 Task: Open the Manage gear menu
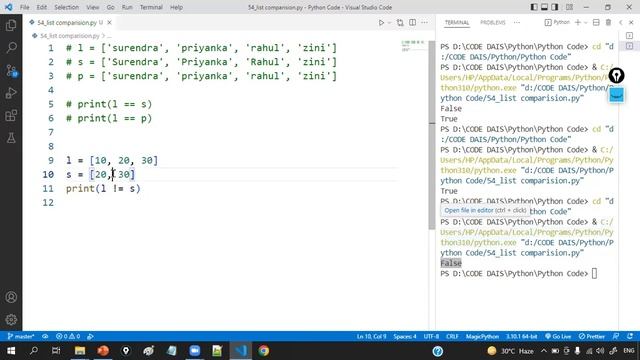[x=11, y=320]
